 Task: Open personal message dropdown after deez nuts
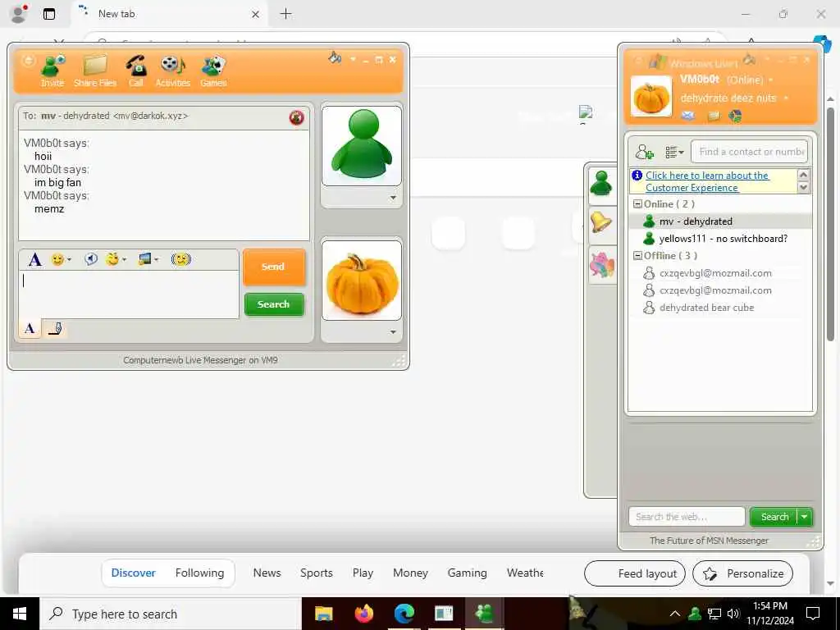pos(786,98)
